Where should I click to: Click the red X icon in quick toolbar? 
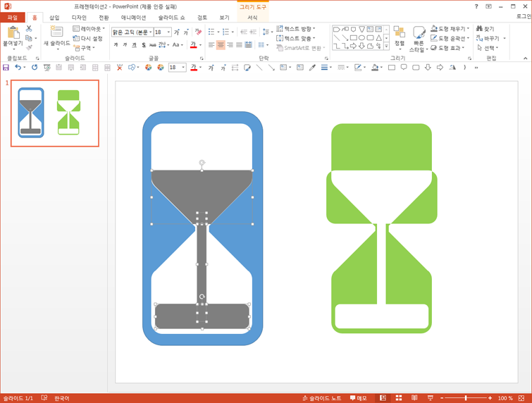point(119,68)
